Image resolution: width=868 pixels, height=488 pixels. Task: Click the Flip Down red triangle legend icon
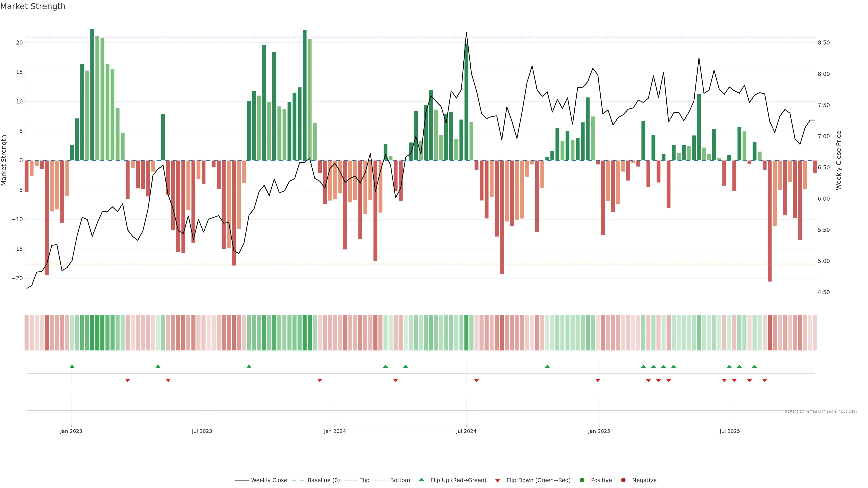click(498, 480)
